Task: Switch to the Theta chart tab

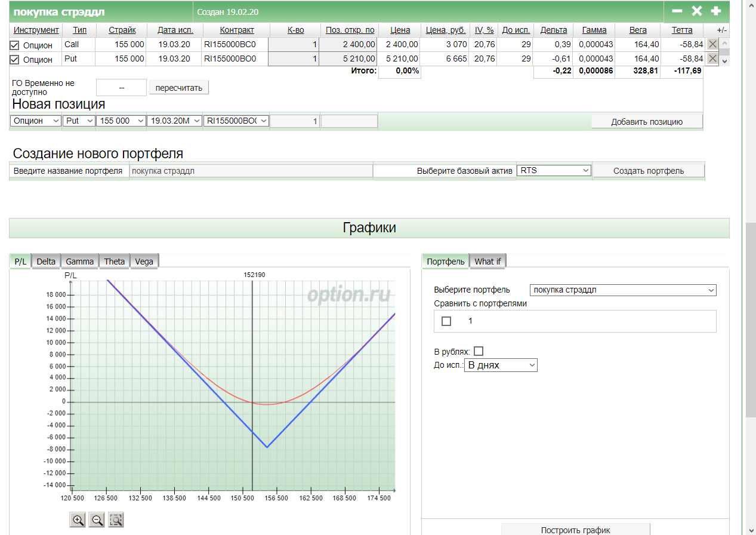Action: [x=115, y=261]
